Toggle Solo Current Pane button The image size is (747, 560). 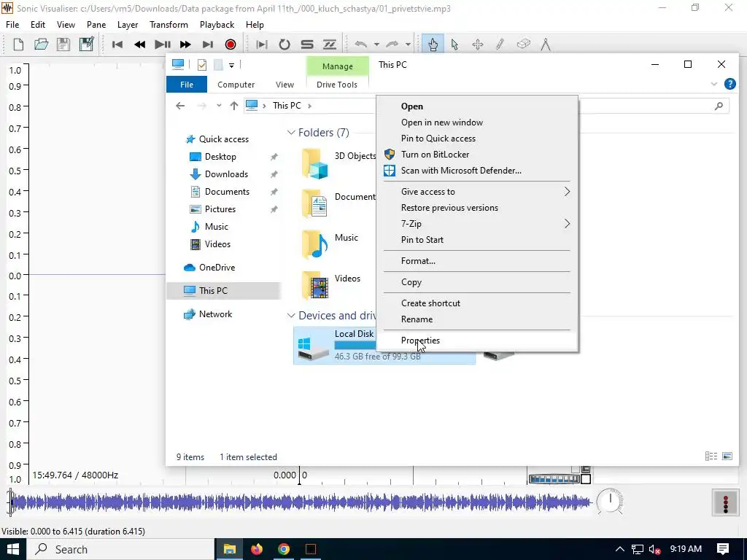307,44
